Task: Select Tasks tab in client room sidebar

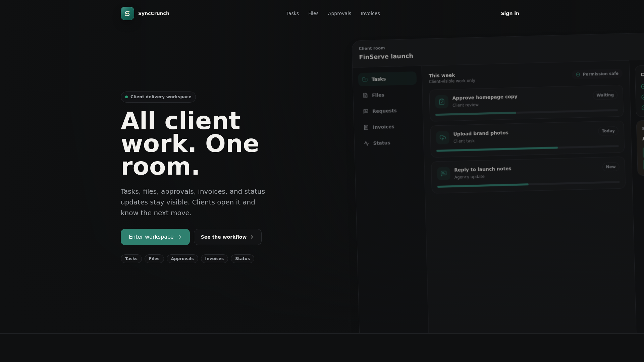Action: tap(387, 79)
